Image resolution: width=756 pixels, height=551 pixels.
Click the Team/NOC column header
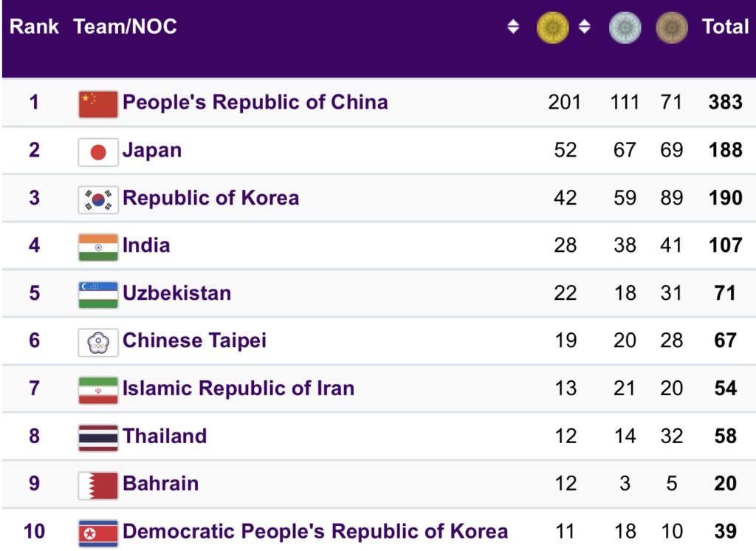point(126,27)
